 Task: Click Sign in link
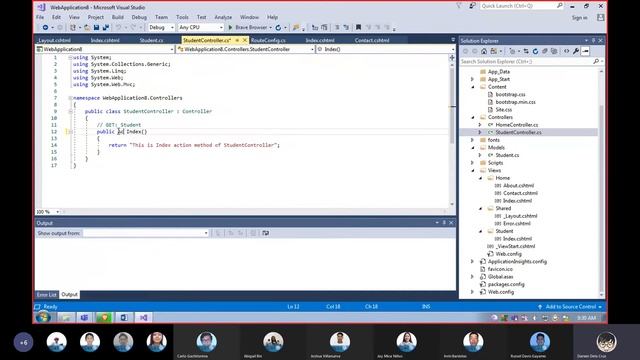point(580,18)
